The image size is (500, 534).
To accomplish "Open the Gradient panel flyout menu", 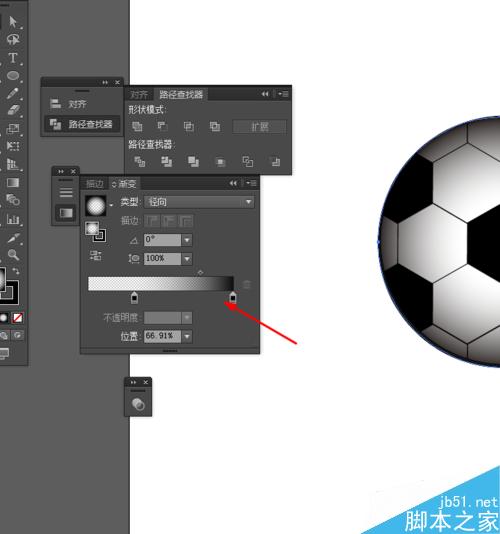I will pos(251,183).
